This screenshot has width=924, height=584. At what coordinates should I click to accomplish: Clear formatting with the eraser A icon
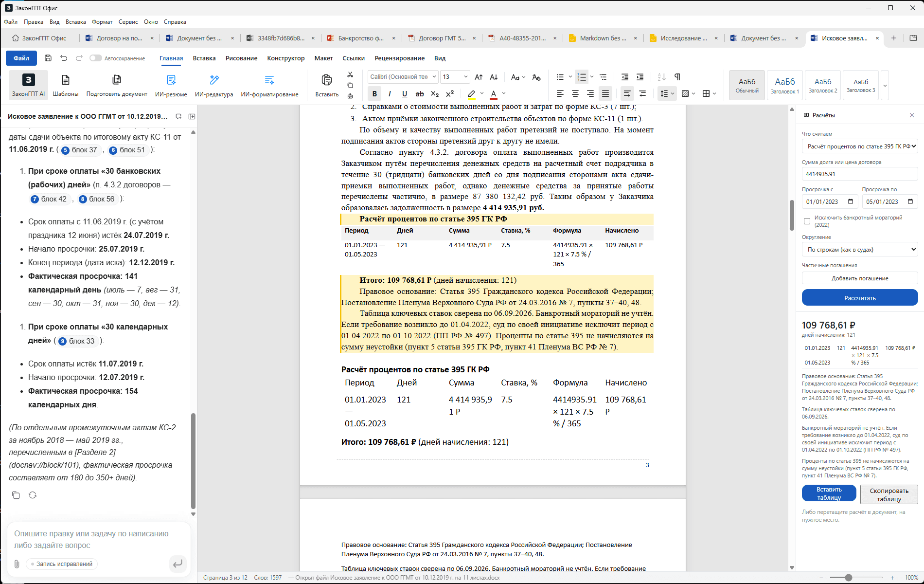point(536,77)
